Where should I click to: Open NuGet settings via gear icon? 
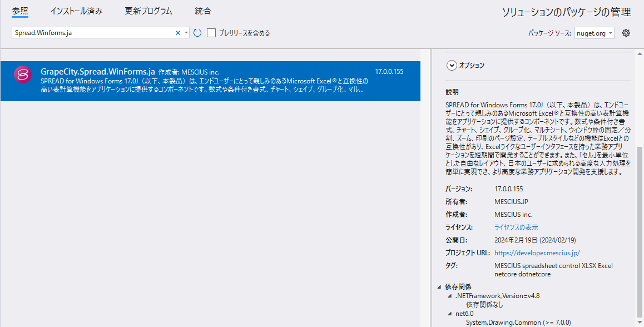[x=626, y=33]
